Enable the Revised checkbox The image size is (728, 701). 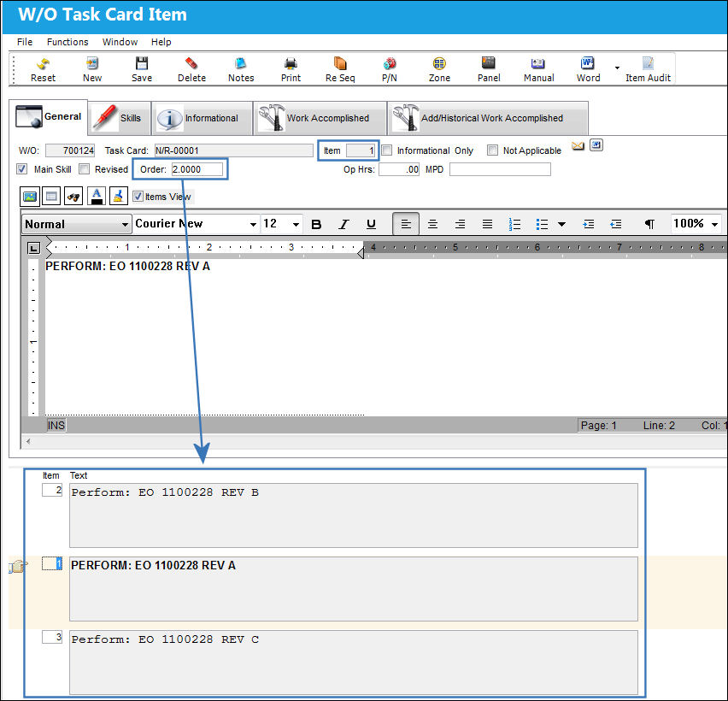[84, 169]
